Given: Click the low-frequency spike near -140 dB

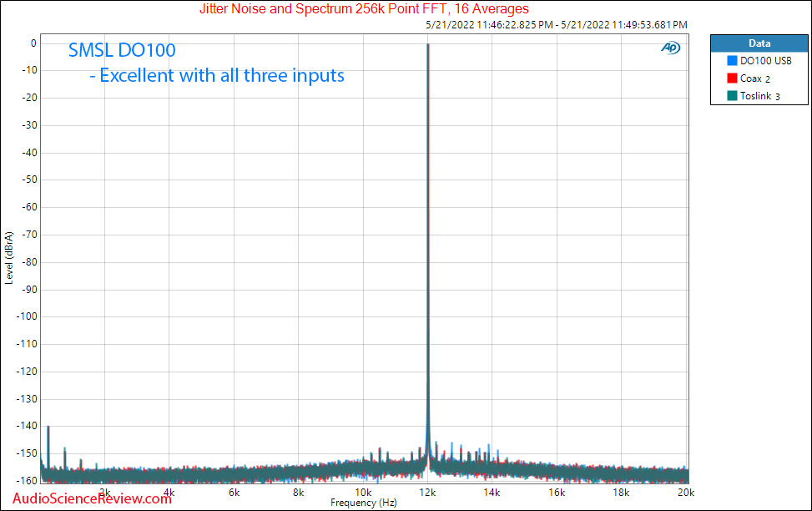Looking at the screenshot, I should click(48, 428).
